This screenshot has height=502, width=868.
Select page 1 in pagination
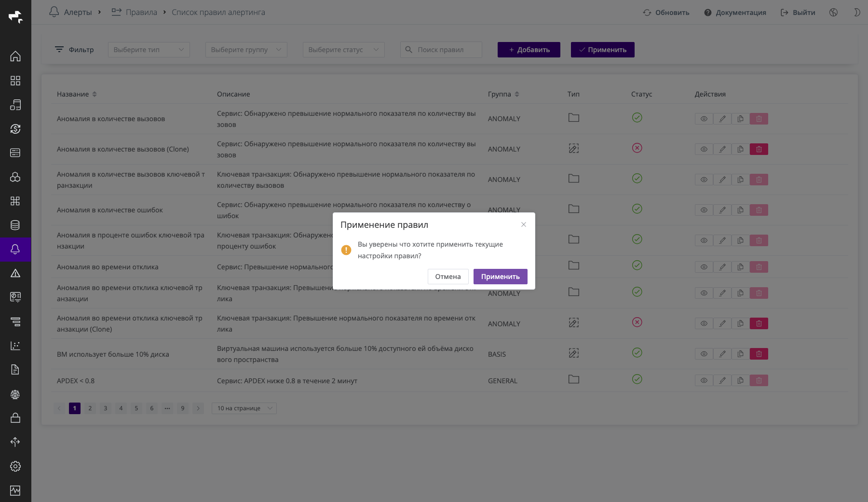75,408
